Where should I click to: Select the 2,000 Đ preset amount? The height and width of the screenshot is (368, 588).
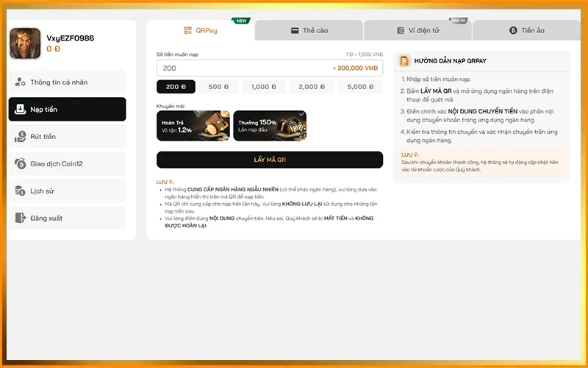click(x=312, y=87)
